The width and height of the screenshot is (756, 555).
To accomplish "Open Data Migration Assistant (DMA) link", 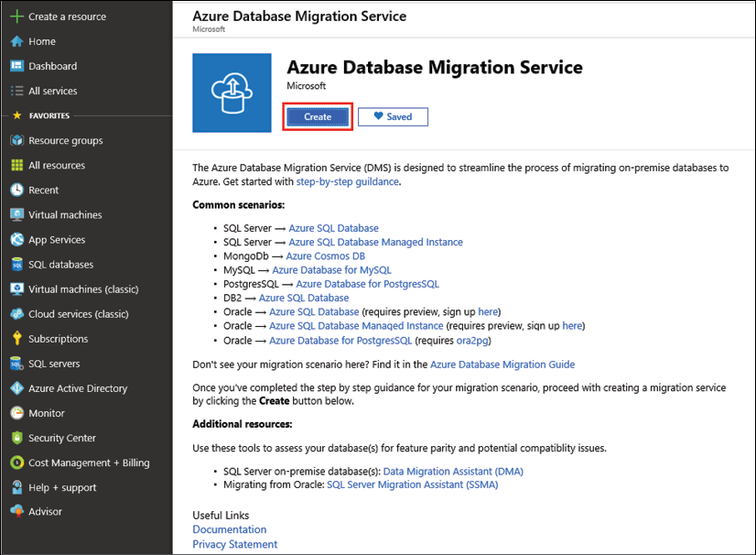I will [x=453, y=472].
